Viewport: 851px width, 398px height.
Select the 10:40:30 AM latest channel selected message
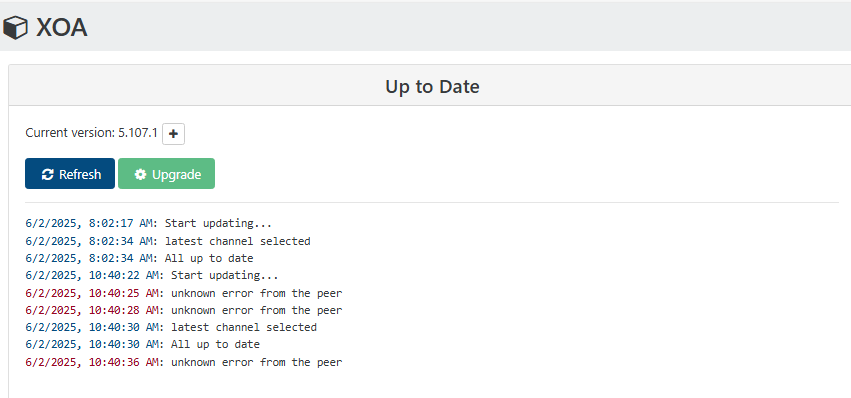[244, 327]
